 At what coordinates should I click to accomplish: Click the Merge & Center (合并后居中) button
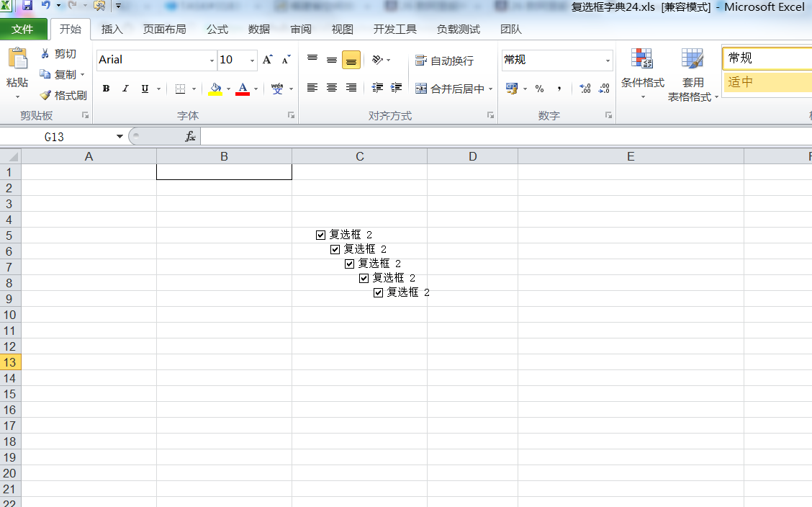(x=450, y=89)
